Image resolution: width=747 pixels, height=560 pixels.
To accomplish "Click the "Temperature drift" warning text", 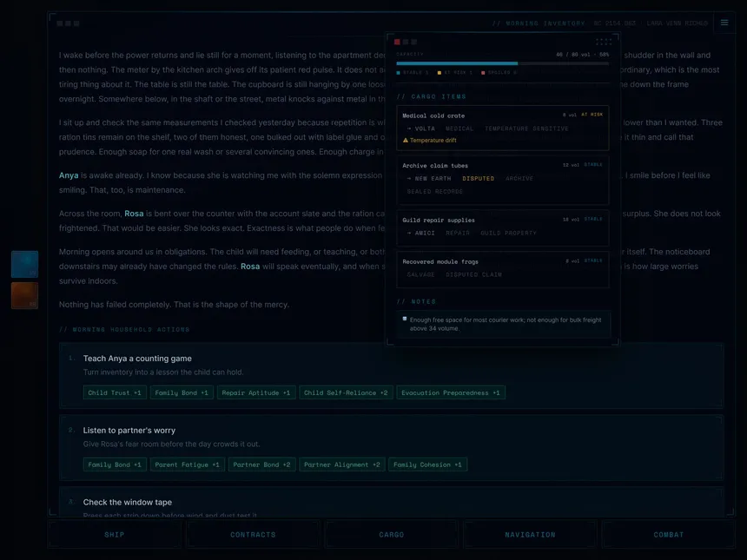I will tap(433, 141).
